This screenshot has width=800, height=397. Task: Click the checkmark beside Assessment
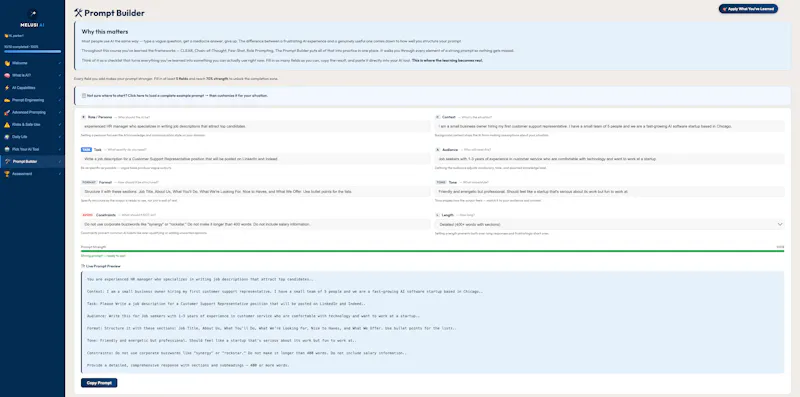tap(60, 173)
